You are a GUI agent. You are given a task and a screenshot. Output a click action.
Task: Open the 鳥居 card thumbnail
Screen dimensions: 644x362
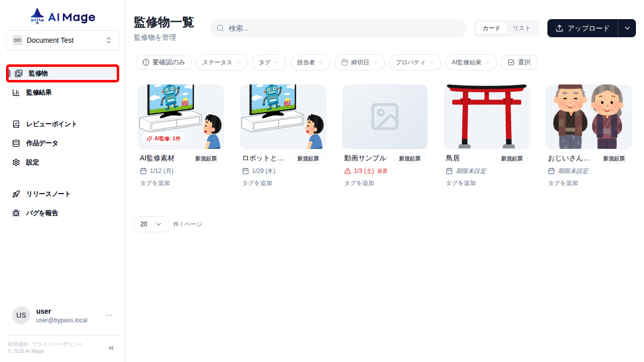click(x=487, y=116)
